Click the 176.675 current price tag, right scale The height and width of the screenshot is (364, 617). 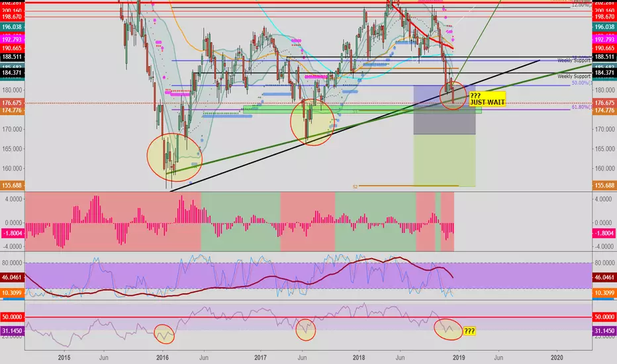[x=604, y=103]
